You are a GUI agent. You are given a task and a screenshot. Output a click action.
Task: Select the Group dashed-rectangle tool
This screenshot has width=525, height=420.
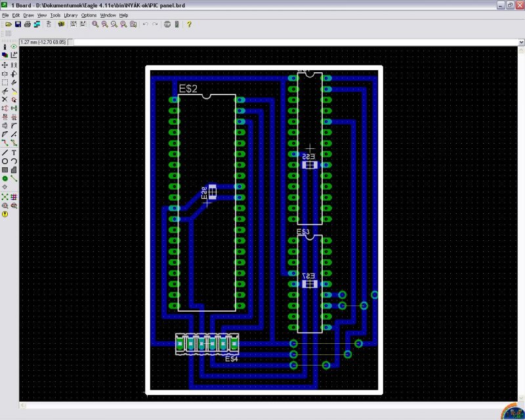click(x=5, y=83)
